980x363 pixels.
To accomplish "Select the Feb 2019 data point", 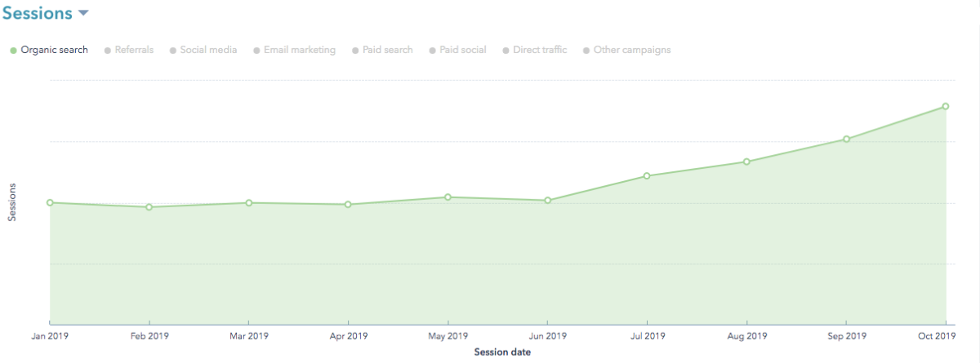I will pyautogui.click(x=149, y=207).
